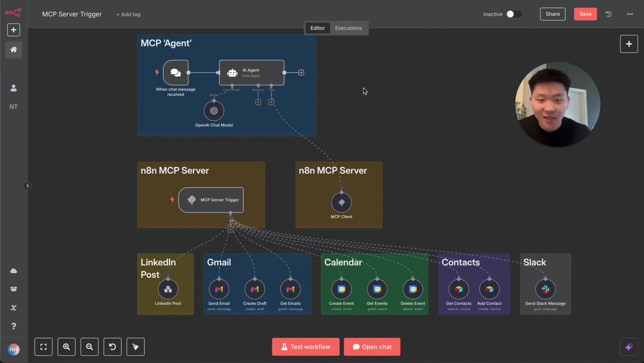Switch to the Executions tab
The width and height of the screenshot is (644, 363).
(348, 28)
